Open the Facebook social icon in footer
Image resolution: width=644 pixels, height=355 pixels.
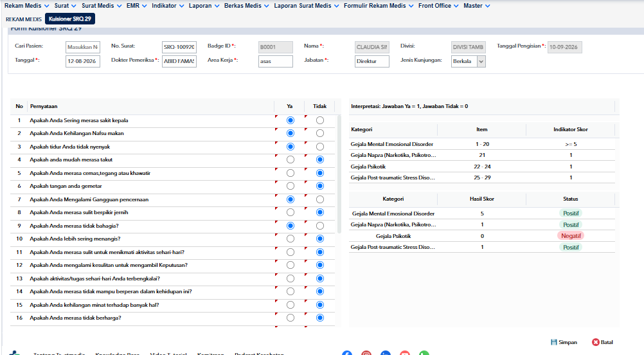coord(347,353)
